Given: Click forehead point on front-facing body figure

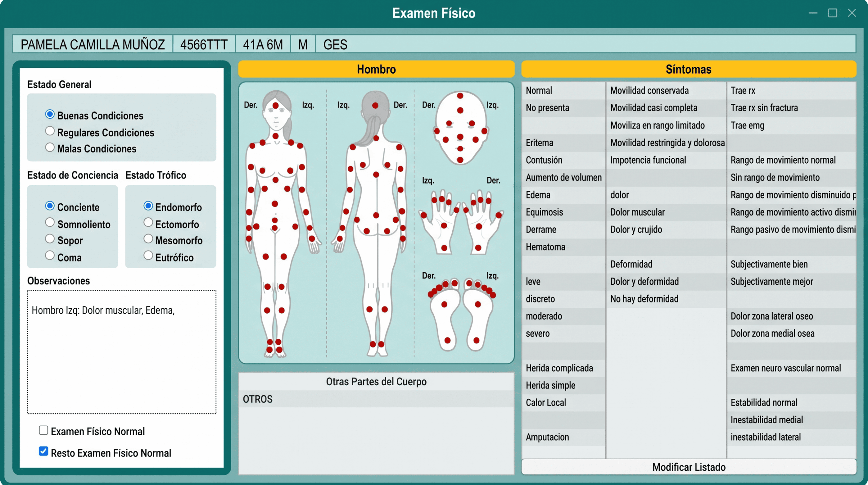Looking at the screenshot, I should [276, 106].
